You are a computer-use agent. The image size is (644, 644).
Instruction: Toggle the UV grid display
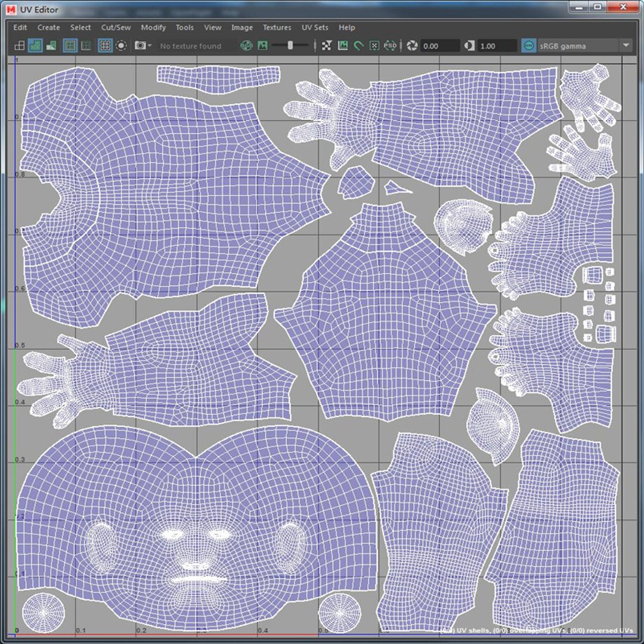[105, 45]
